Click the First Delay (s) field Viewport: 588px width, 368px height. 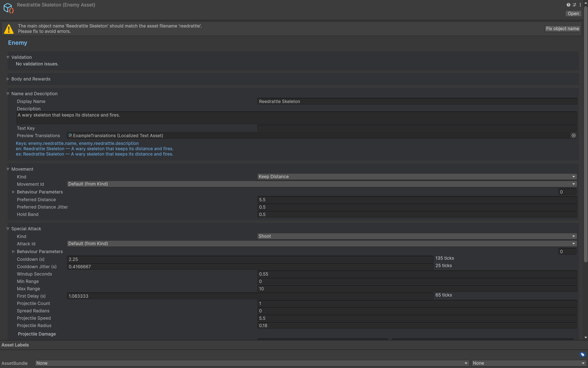coord(250,296)
